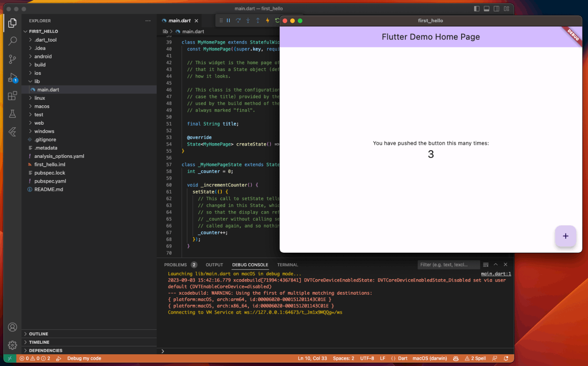Click the debug Step Over button
Screen dimensions: 588x366
(238, 21)
